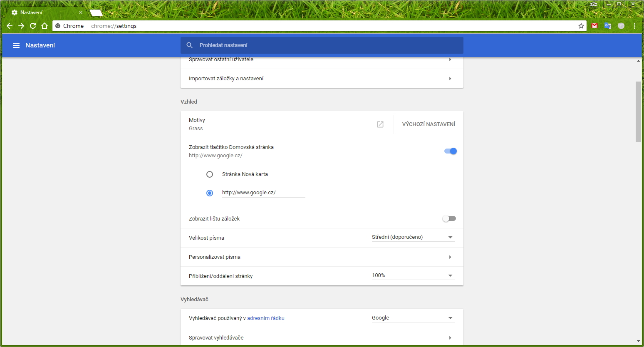This screenshot has width=644, height=347.
Task: Open the Gmail extension icon
Action: pos(594,26)
